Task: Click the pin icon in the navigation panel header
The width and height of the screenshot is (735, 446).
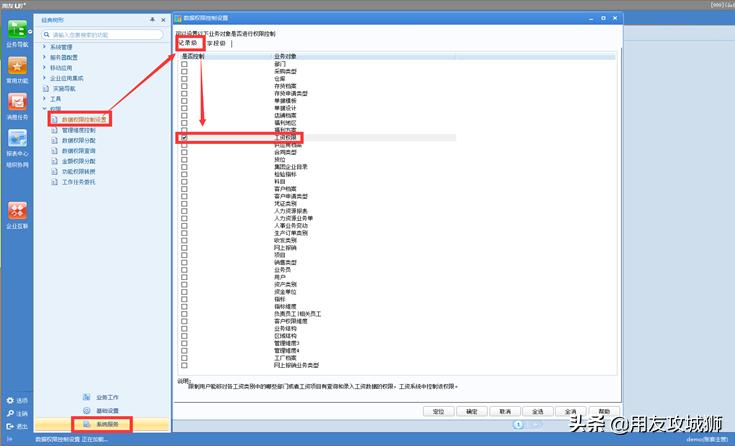Action: [152, 20]
